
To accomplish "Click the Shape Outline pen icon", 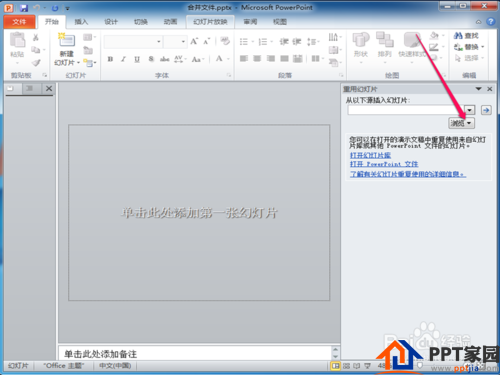I will point(434,47).
